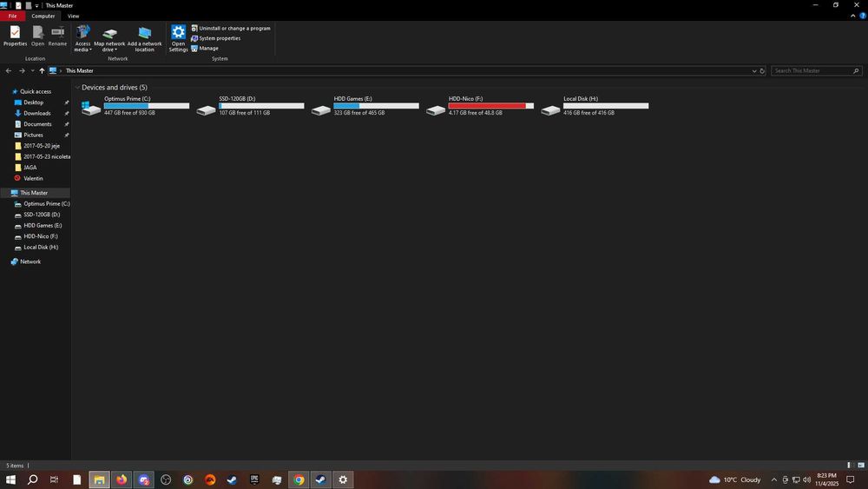Open Optimus Prime (C:) in sidebar tree
This screenshot has width=868, height=489.
pos(47,204)
